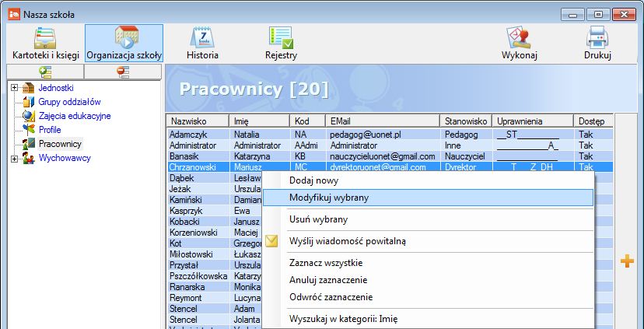This screenshot has width=644, height=329.
Task: Select Grupy oddziałów in the tree
Action: pos(69,102)
